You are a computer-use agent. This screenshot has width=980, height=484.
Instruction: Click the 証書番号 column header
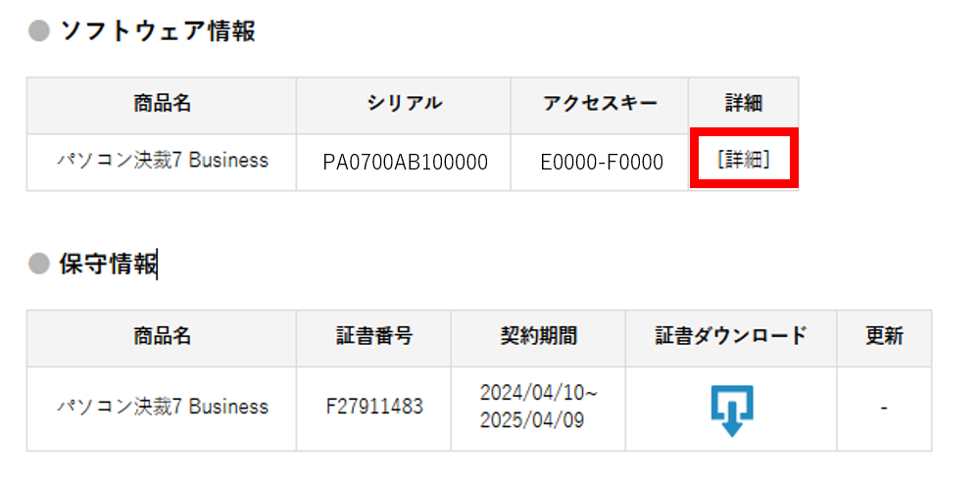click(373, 337)
